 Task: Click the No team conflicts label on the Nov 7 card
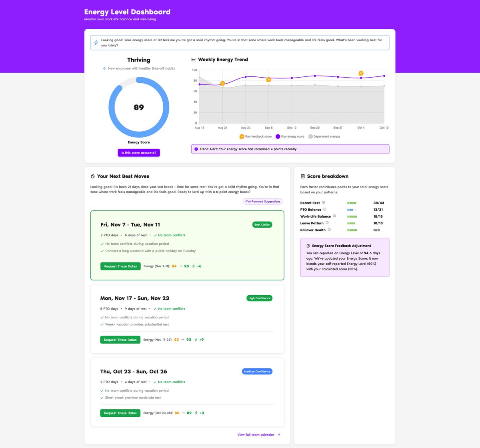(172, 235)
